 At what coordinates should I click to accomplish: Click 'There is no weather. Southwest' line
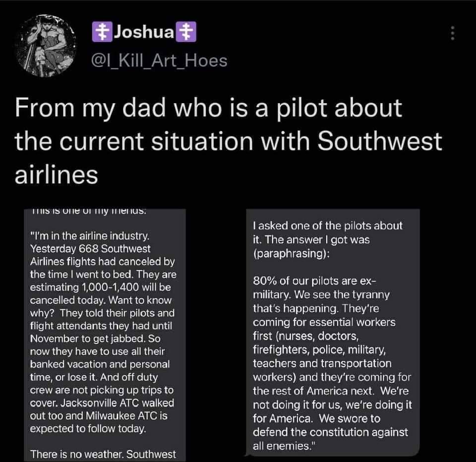[x=103, y=454]
